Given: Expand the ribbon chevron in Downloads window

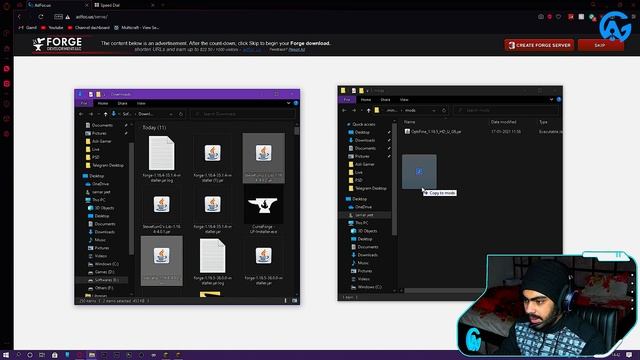Looking at the screenshot, I should [288, 103].
